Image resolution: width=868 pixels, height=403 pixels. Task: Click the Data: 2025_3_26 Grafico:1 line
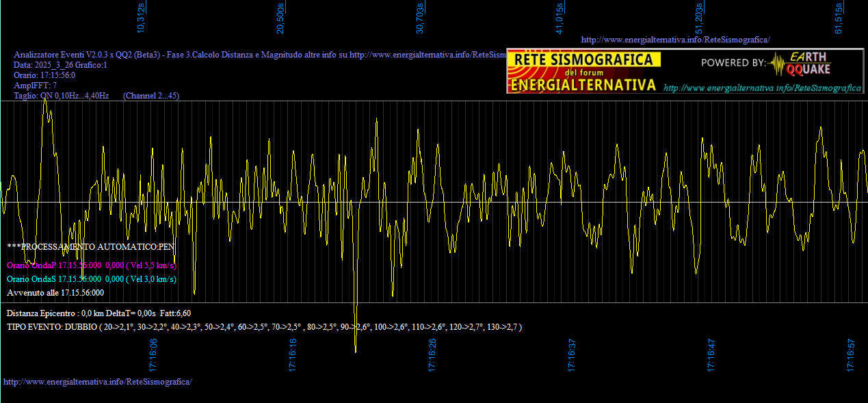61,65
